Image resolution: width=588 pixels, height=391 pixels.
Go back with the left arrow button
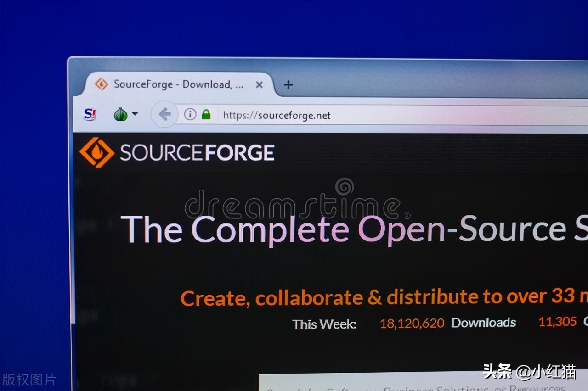pos(164,114)
